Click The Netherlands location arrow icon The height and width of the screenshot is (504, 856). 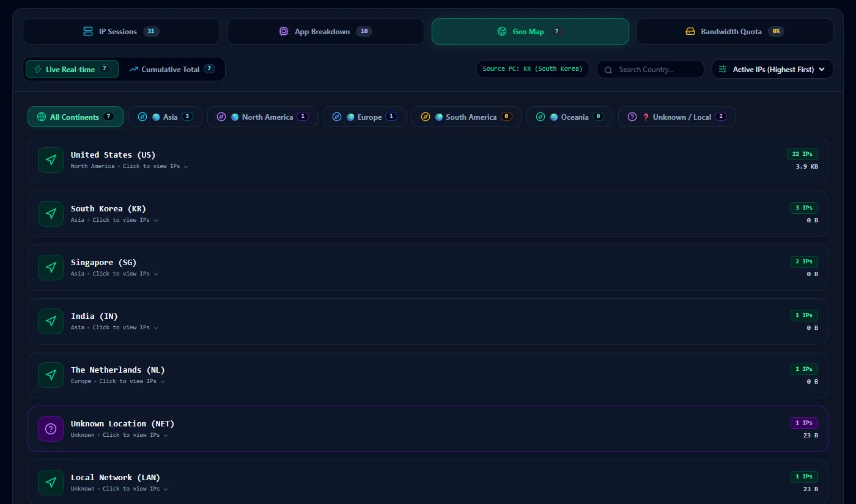tap(51, 375)
